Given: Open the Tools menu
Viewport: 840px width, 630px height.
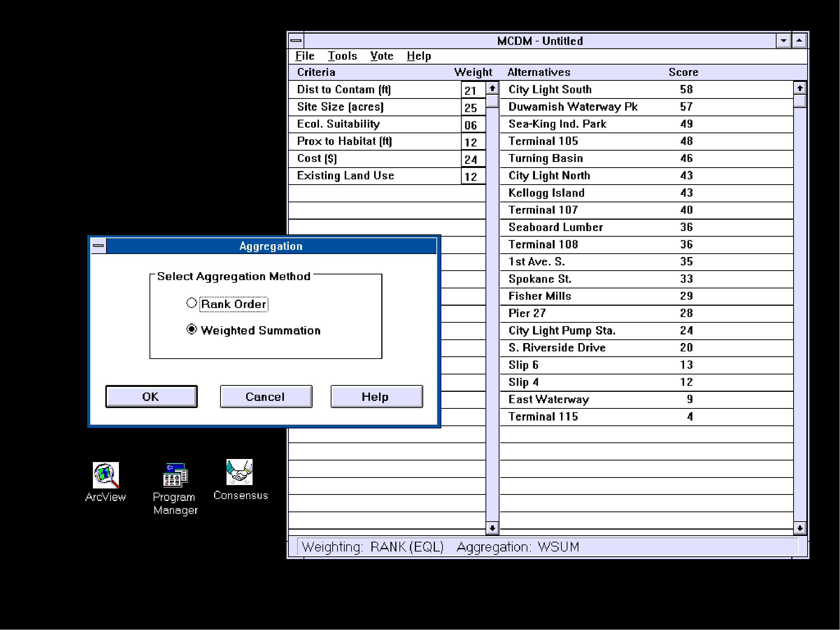Looking at the screenshot, I should tap(342, 56).
